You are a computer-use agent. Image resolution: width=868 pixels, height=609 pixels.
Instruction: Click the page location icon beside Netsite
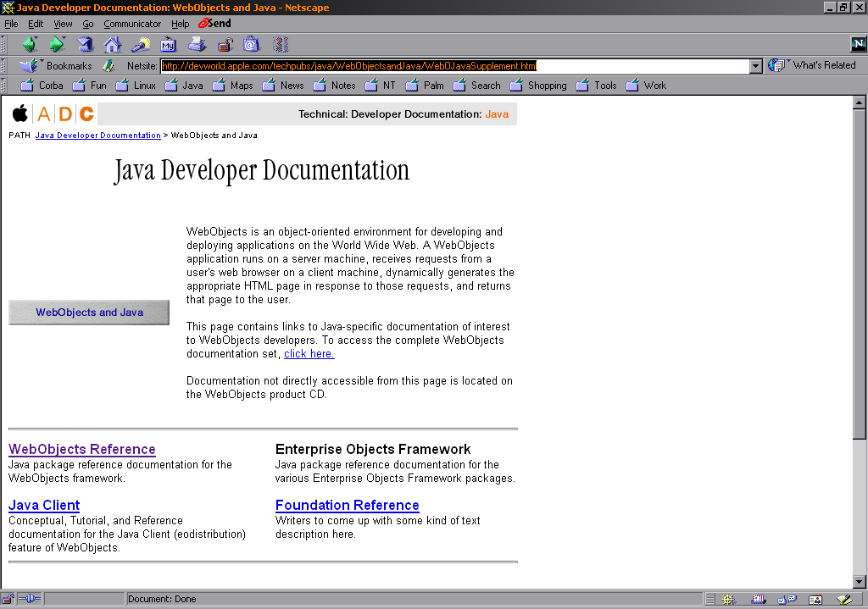point(108,66)
